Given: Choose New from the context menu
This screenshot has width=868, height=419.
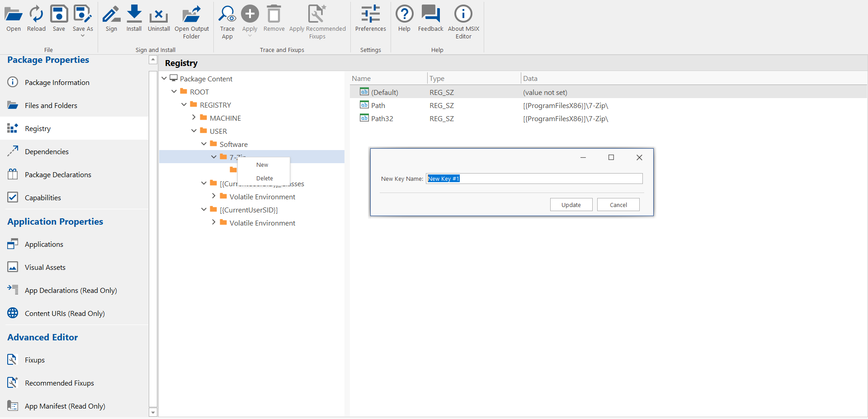Looking at the screenshot, I should [262, 165].
